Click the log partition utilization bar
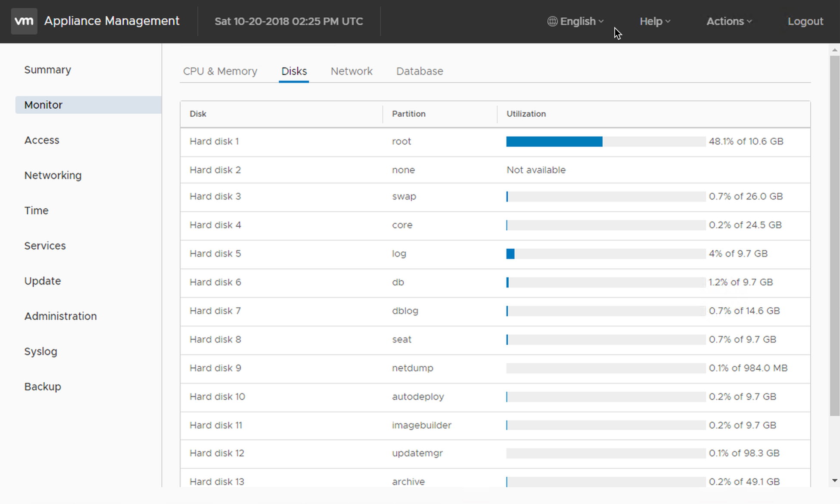Viewport: 840px width, 504px height. click(x=606, y=254)
